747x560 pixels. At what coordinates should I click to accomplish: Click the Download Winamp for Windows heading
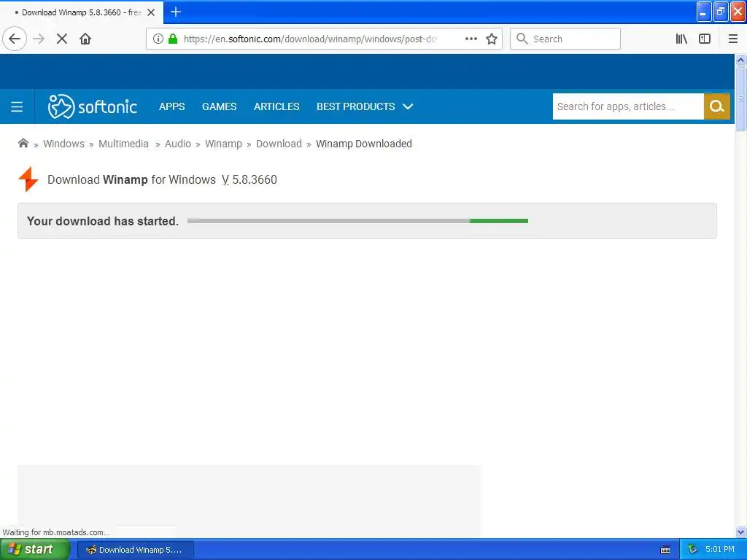click(x=162, y=179)
